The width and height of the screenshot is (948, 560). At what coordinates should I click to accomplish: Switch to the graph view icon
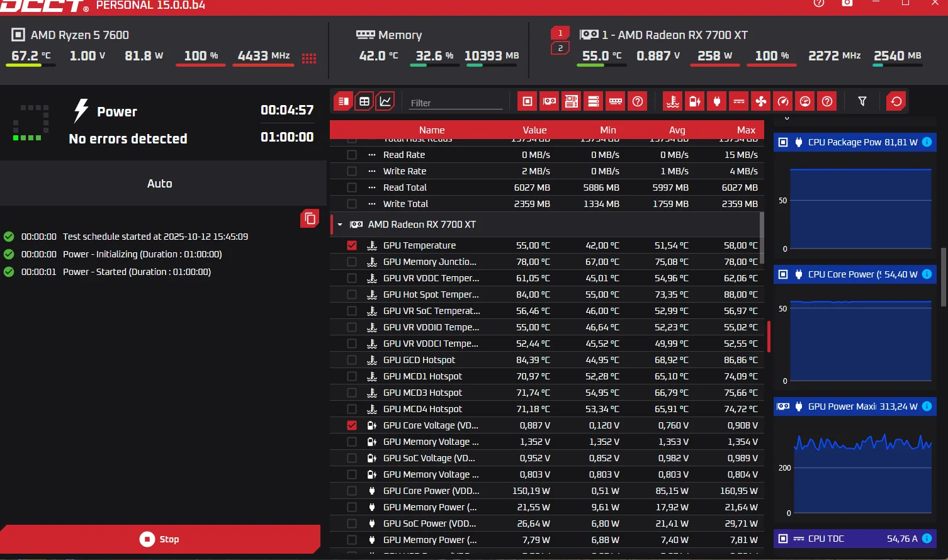(385, 101)
